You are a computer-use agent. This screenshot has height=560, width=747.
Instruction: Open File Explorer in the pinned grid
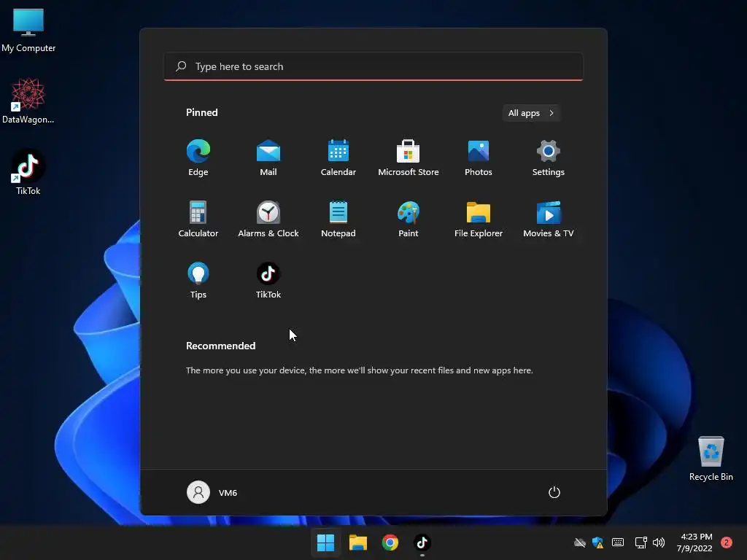(479, 219)
